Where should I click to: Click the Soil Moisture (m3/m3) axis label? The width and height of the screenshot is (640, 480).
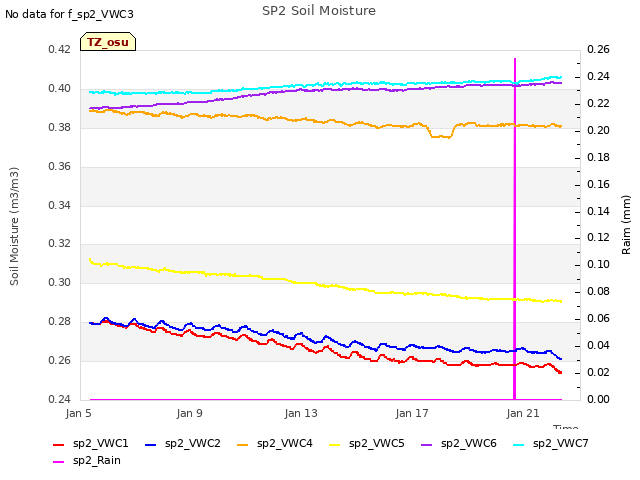pyautogui.click(x=14, y=226)
